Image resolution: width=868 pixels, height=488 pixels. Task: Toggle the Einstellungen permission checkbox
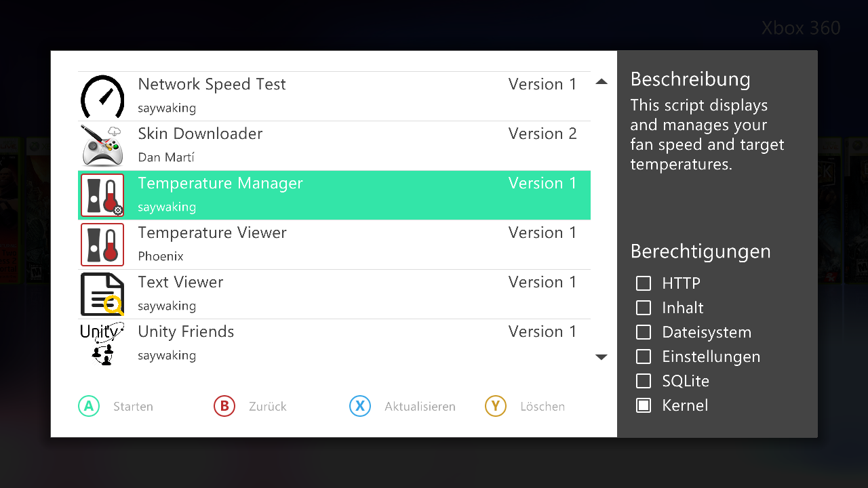point(644,357)
